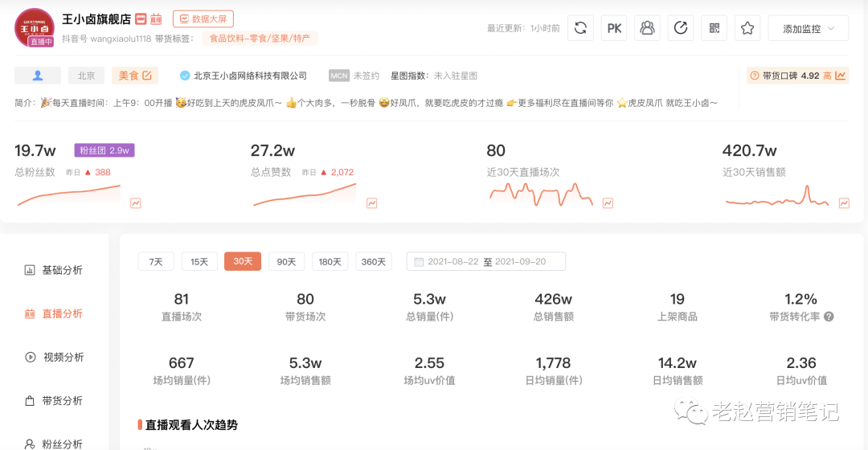Click the similar users people icon
868x450 pixels.
(647, 28)
